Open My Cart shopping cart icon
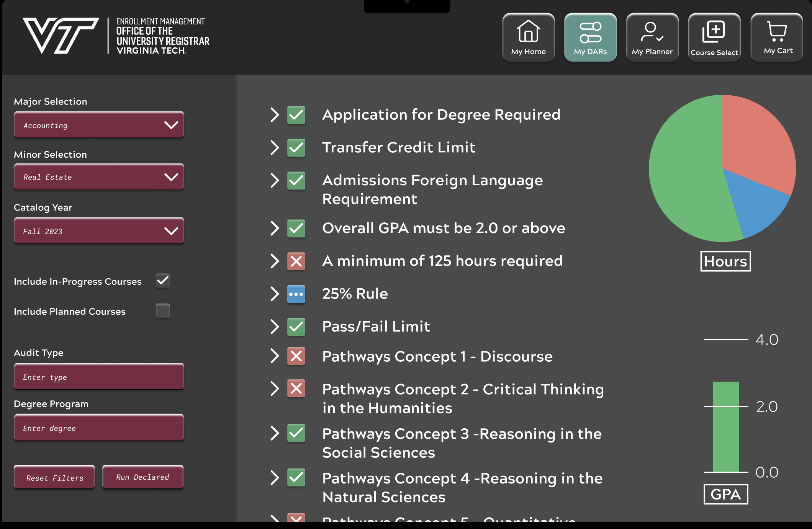Viewport: 812px width, 529px height. pos(776,31)
